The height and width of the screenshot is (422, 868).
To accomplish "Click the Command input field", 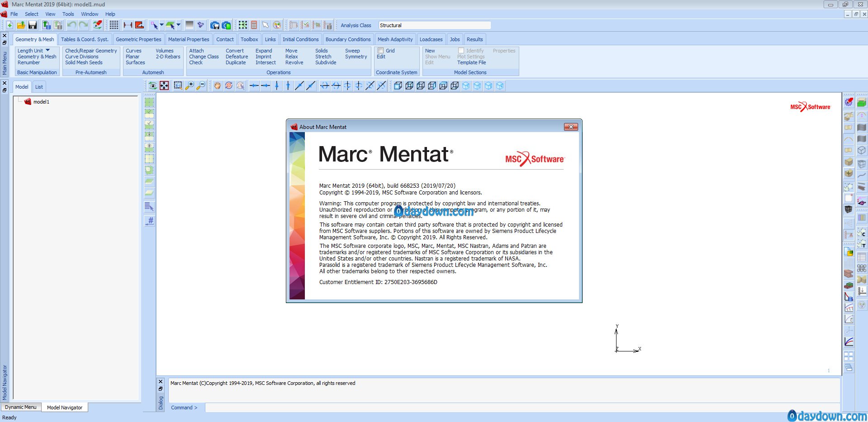I will click(x=522, y=408).
